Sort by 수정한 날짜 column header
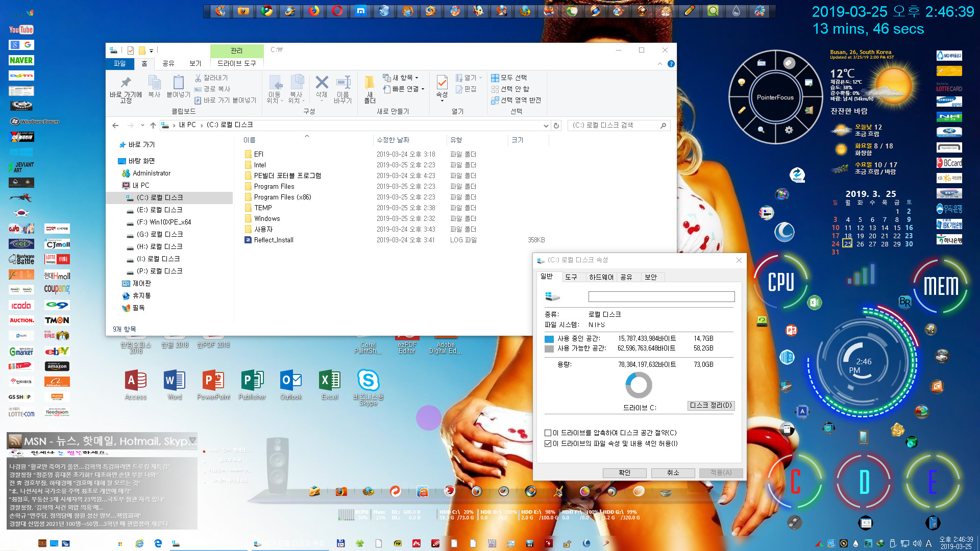 pyautogui.click(x=393, y=140)
